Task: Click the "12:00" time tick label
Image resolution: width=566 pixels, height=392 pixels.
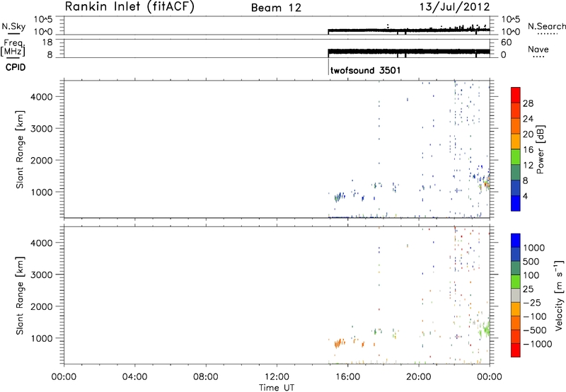Action: tap(277, 377)
